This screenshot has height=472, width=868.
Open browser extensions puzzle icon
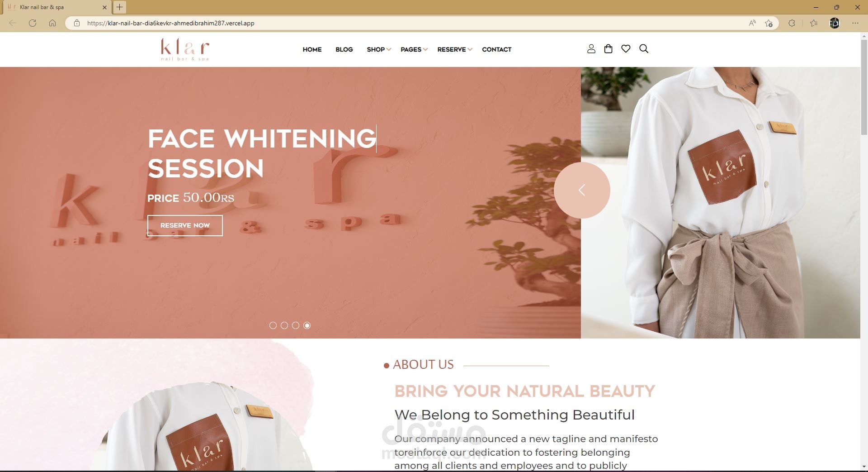[792, 23]
